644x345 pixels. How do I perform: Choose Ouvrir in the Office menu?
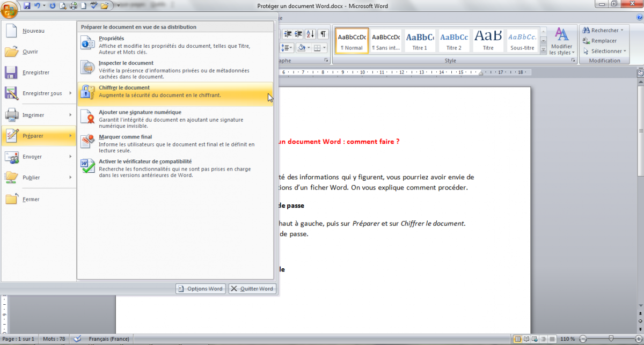(x=39, y=52)
